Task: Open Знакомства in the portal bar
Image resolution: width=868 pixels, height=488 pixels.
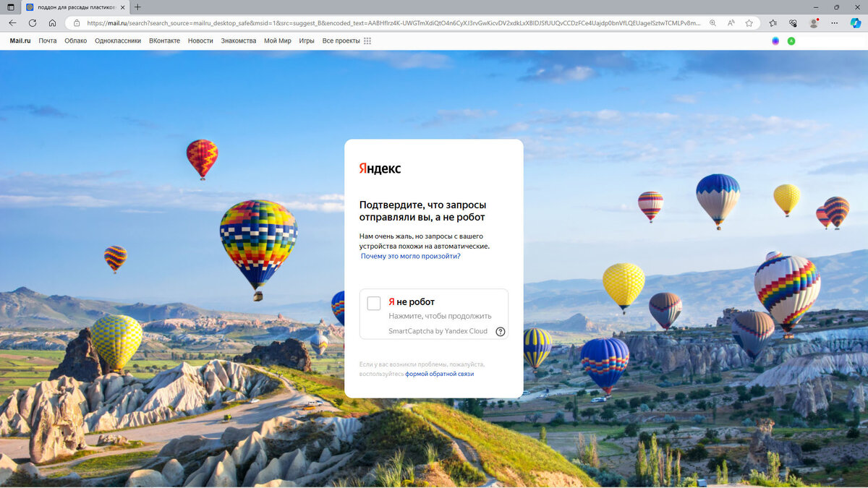Action: [x=239, y=41]
